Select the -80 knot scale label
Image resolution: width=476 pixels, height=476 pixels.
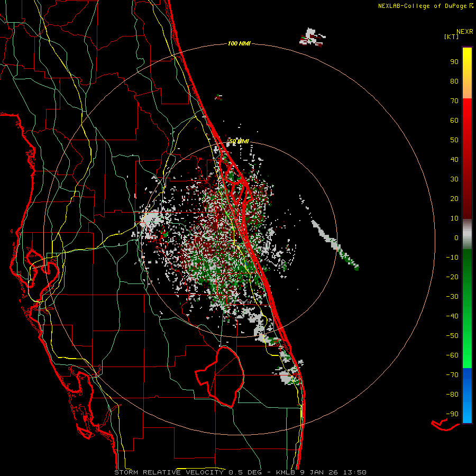coord(452,395)
